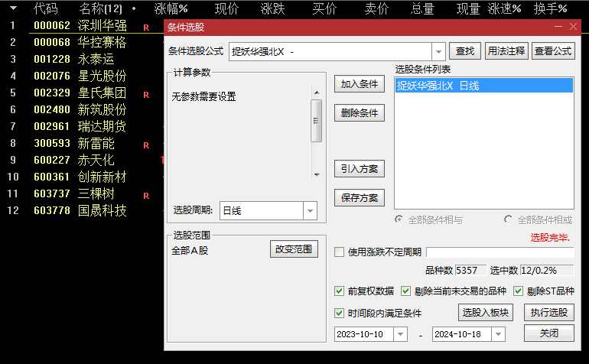
Task: Enable 使用涨跌不定周期 checkbox
Action: (339, 252)
